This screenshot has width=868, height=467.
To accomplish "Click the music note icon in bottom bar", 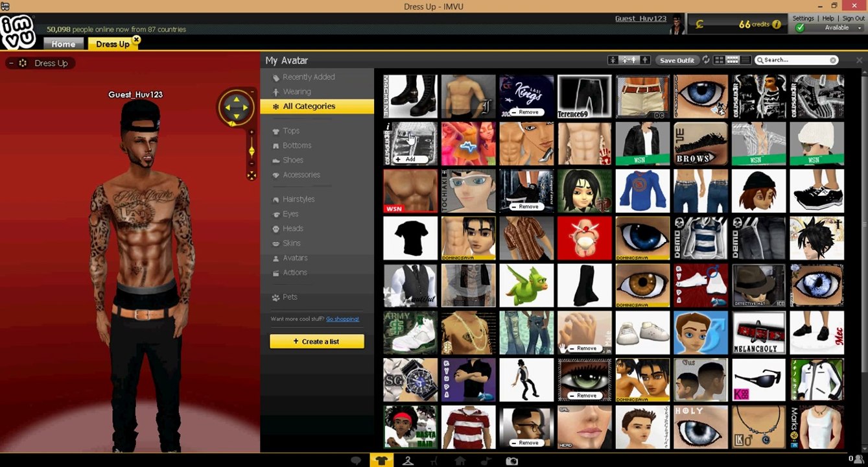I will (486, 461).
